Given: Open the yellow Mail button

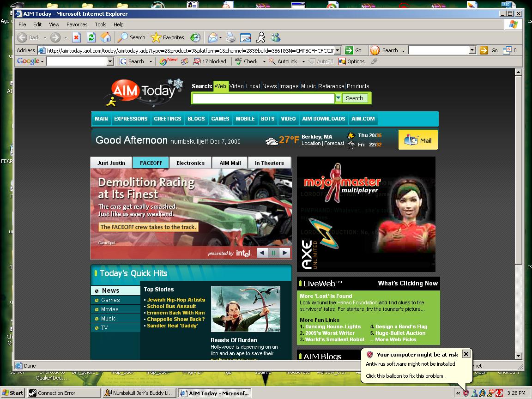Looking at the screenshot, I should [x=418, y=140].
